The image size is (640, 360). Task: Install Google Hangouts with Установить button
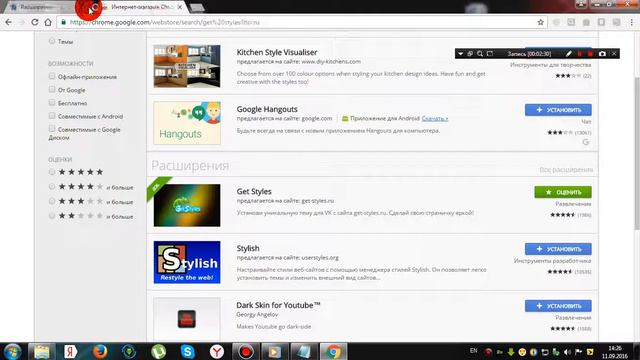point(558,110)
